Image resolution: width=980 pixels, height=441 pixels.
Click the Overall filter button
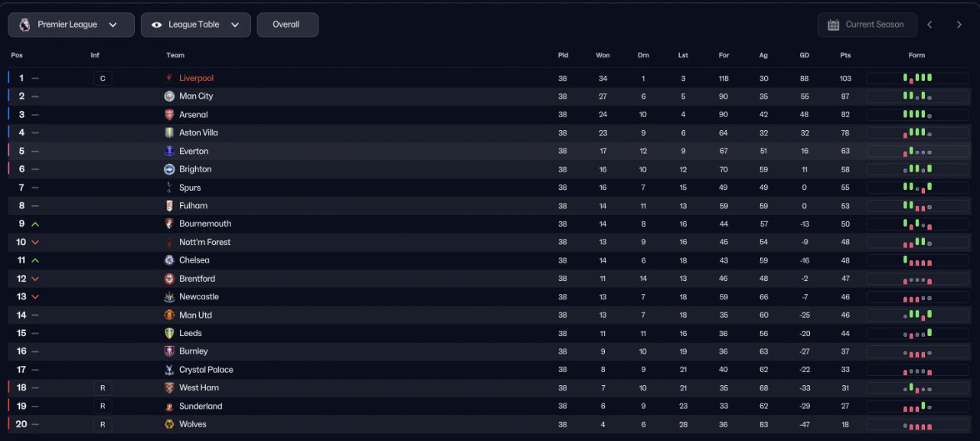(287, 24)
